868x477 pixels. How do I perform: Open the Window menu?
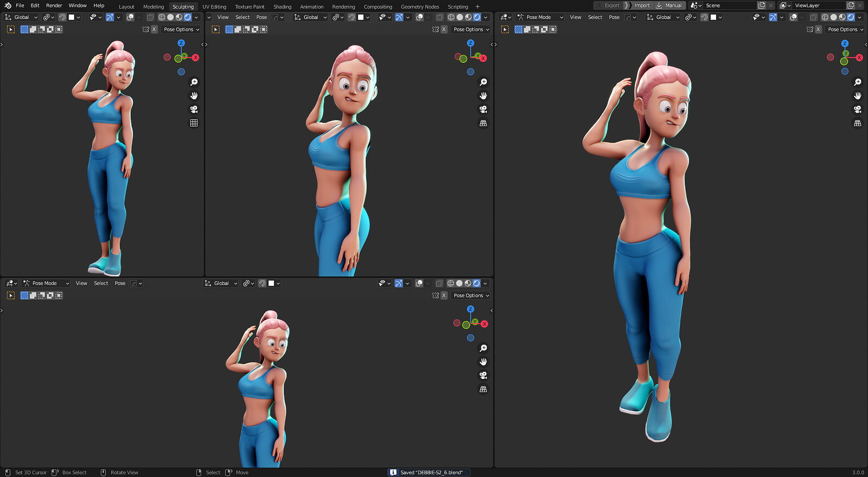[x=78, y=5]
